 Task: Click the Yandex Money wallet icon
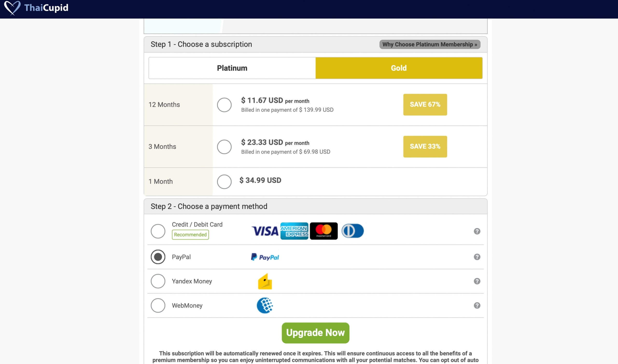(265, 281)
